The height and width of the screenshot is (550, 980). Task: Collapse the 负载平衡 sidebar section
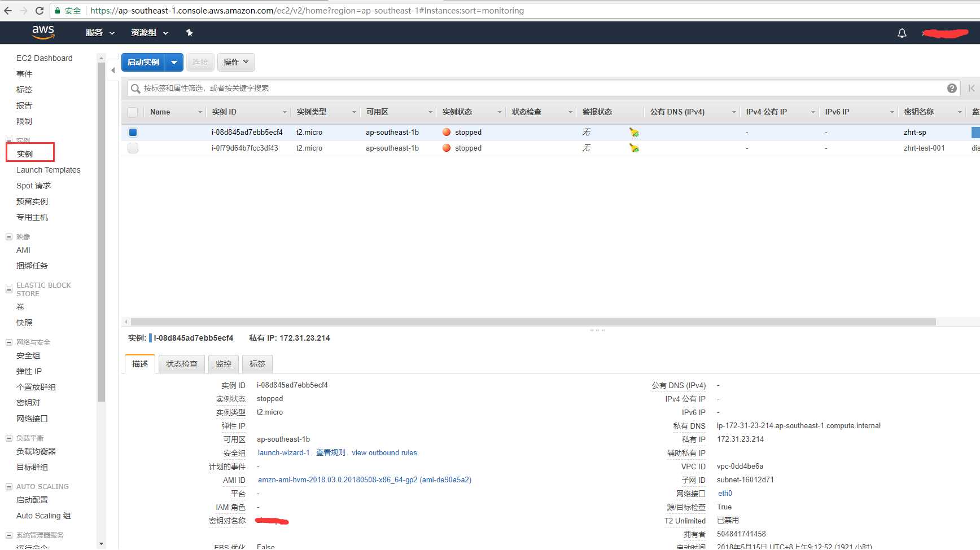click(9, 438)
